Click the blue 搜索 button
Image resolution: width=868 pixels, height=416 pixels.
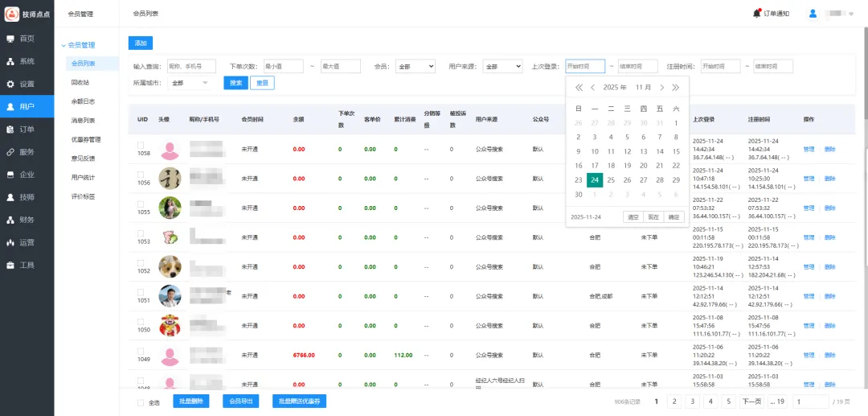click(x=235, y=83)
